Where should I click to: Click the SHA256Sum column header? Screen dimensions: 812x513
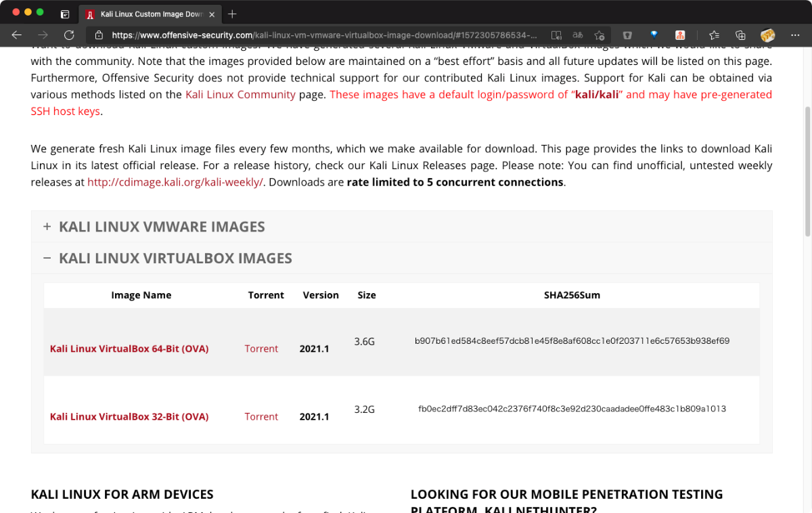572,295
